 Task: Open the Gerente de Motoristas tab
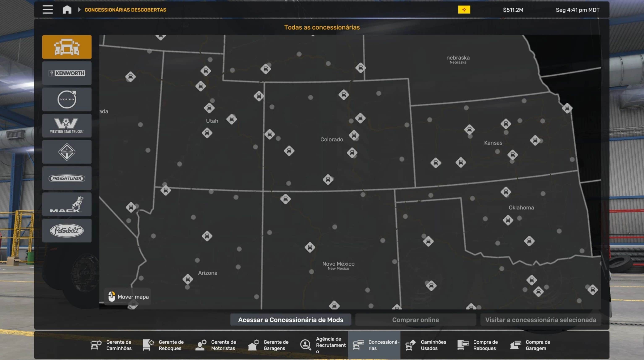pos(216,345)
